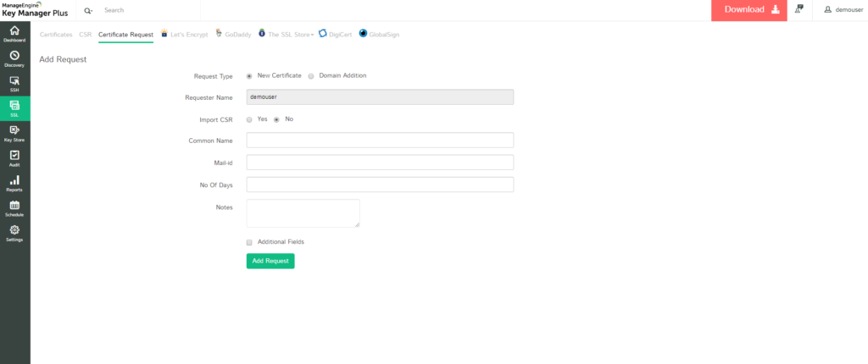Click the red Download button

coord(749,10)
